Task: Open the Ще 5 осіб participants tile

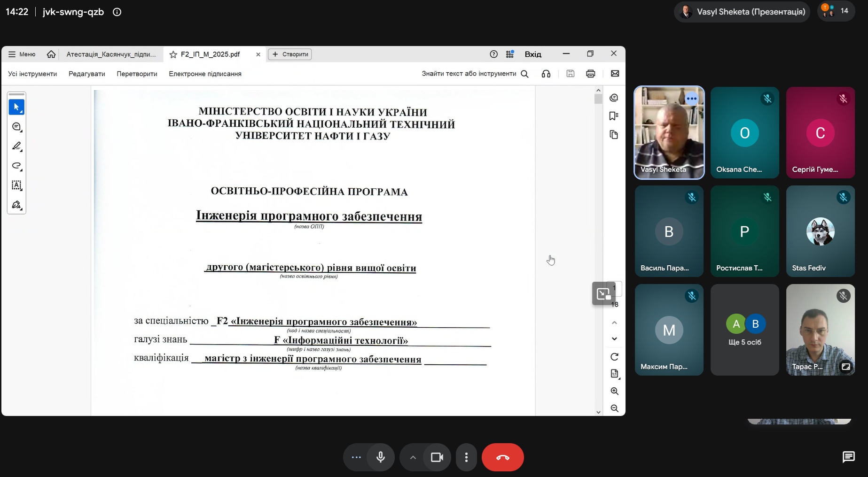Action: [745, 330]
